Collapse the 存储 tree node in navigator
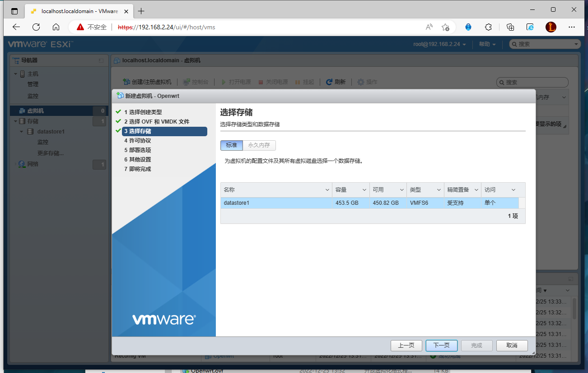 (15, 121)
